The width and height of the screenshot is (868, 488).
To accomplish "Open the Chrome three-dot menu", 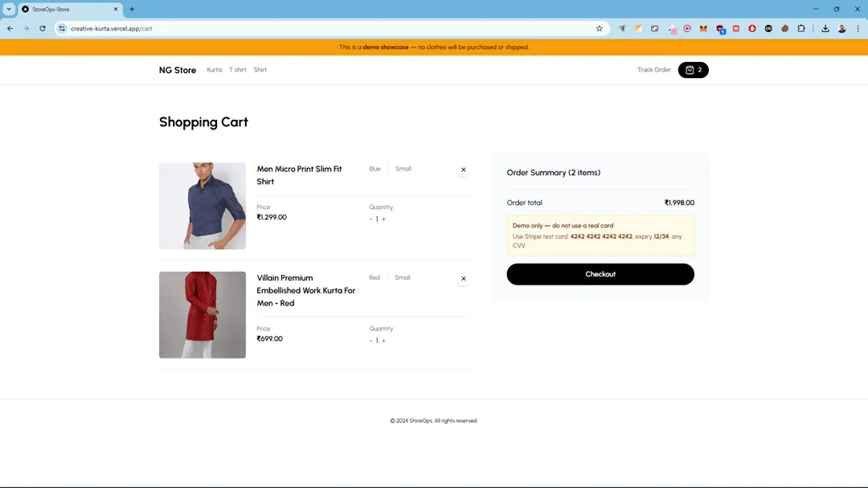I will tap(858, 28).
